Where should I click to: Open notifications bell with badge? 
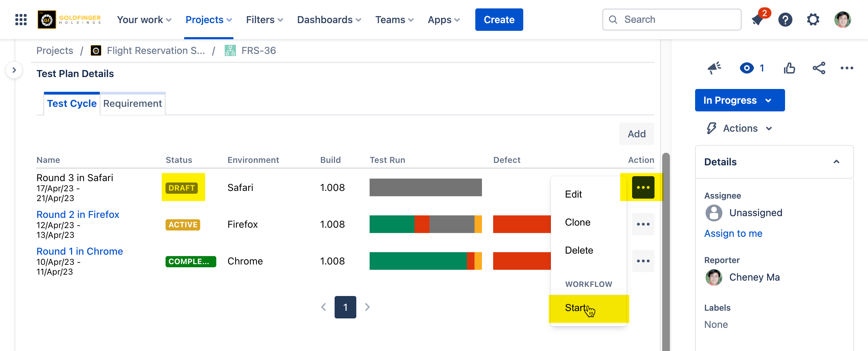pos(758,20)
